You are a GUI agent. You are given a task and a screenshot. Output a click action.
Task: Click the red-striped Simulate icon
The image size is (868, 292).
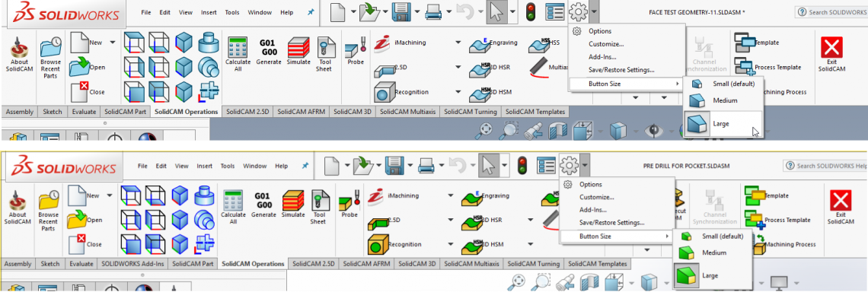pyautogui.click(x=298, y=48)
